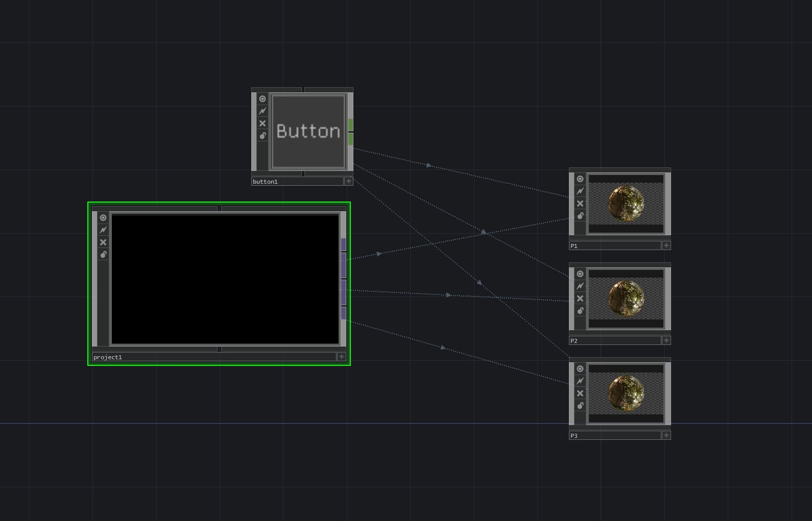Image resolution: width=812 pixels, height=521 pixels.
Task: Click the viewer flag circle on button1
Action: point(262,99)
